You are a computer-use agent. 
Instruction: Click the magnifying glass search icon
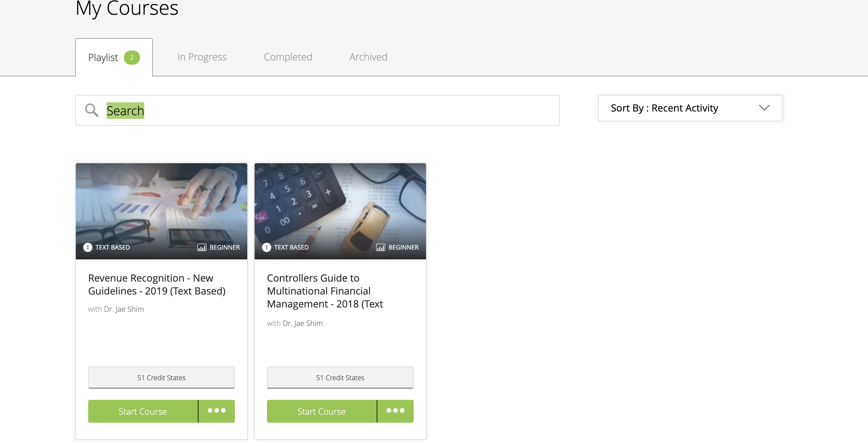pyautogui.click(x=91, y=110)
